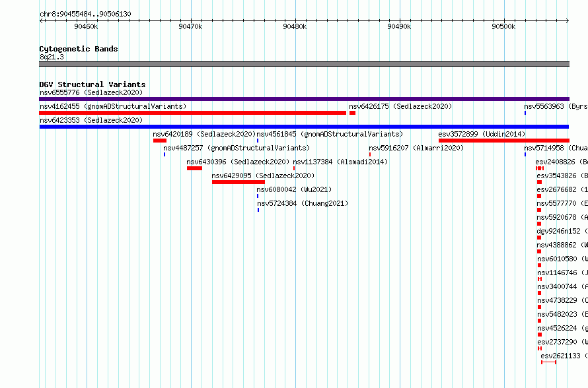Open variant nsv4561845 (gnomADStructuralVariants)
Image resolution: width=588 pixels, height=388 pixels.
pos(330,134)
